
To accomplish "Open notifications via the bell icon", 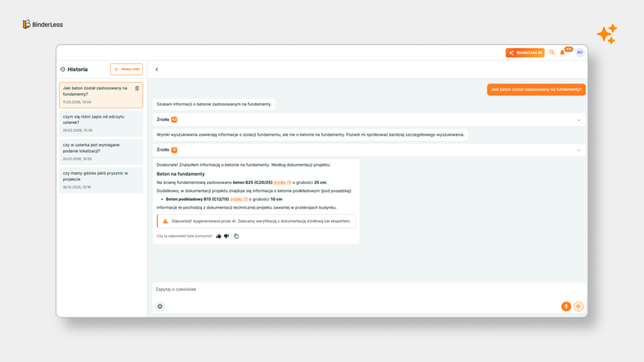I will (562, 53).
